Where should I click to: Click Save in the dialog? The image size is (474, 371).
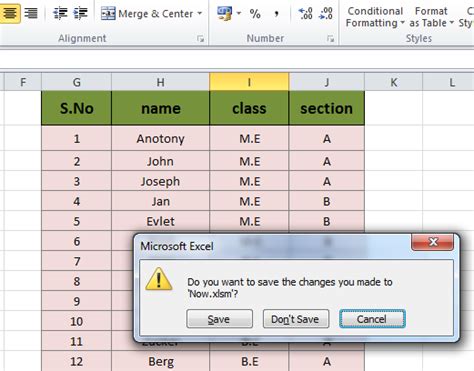click(x=219, y=319)
